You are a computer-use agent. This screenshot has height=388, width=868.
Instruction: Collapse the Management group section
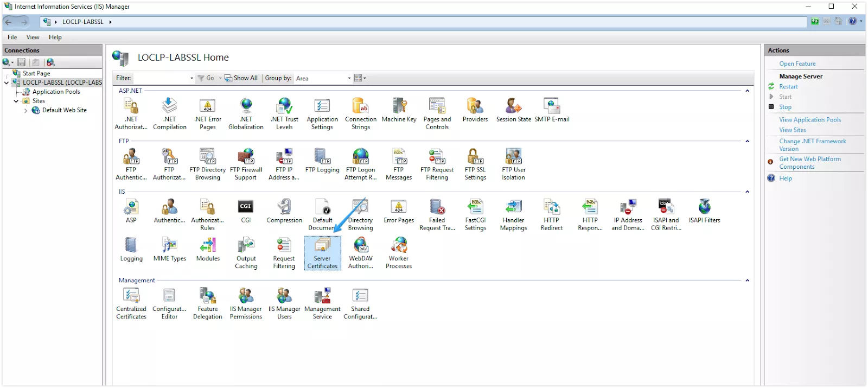[x=748, y=281]
